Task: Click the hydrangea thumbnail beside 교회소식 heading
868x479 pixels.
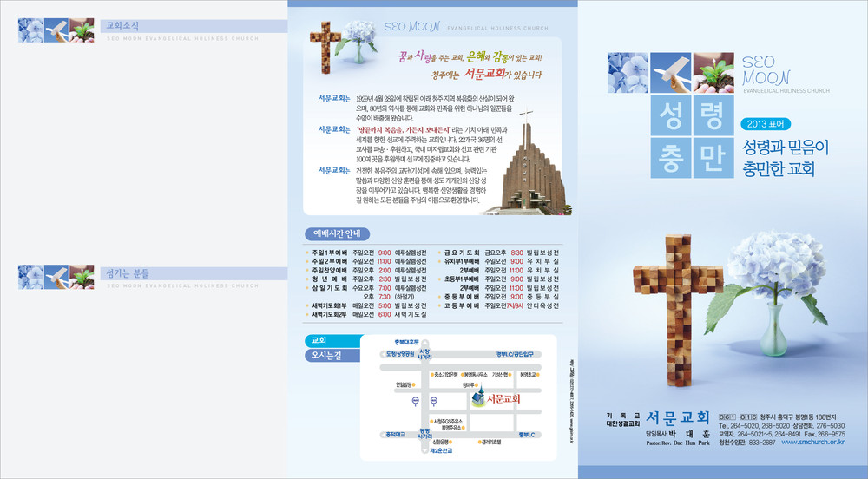Action: pyautogui.click(x=30, y=30)
